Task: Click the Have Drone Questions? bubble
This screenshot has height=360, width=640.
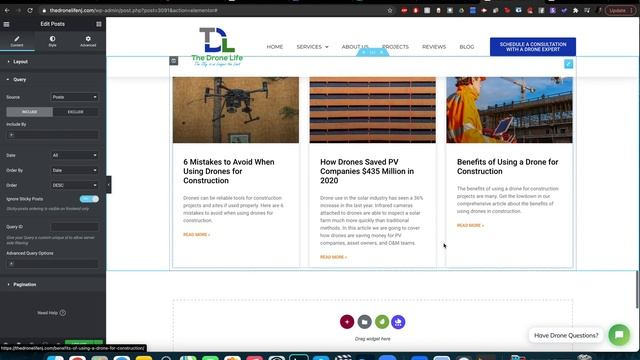Action: pyautogui.click(x=566, y=336)
